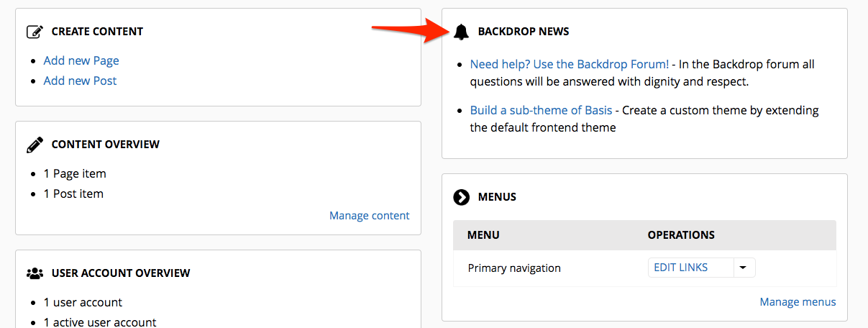
Task: Open the Add new Post link
Action: tap(80, 81)
